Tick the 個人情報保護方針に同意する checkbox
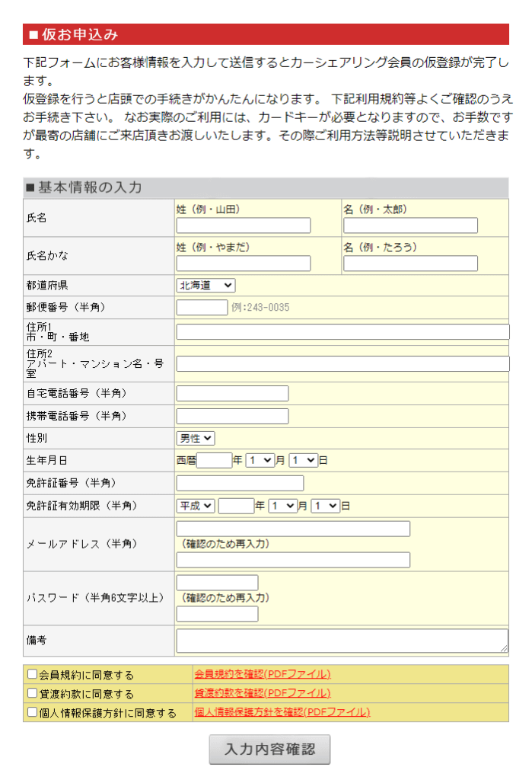The image size is (532, 780). (x=32, y=712)
